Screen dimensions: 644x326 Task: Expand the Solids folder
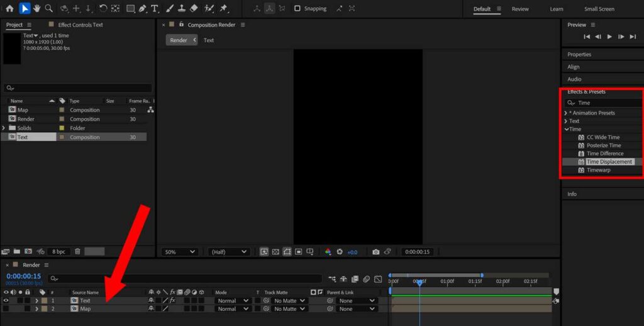click(x=4, y=128)
